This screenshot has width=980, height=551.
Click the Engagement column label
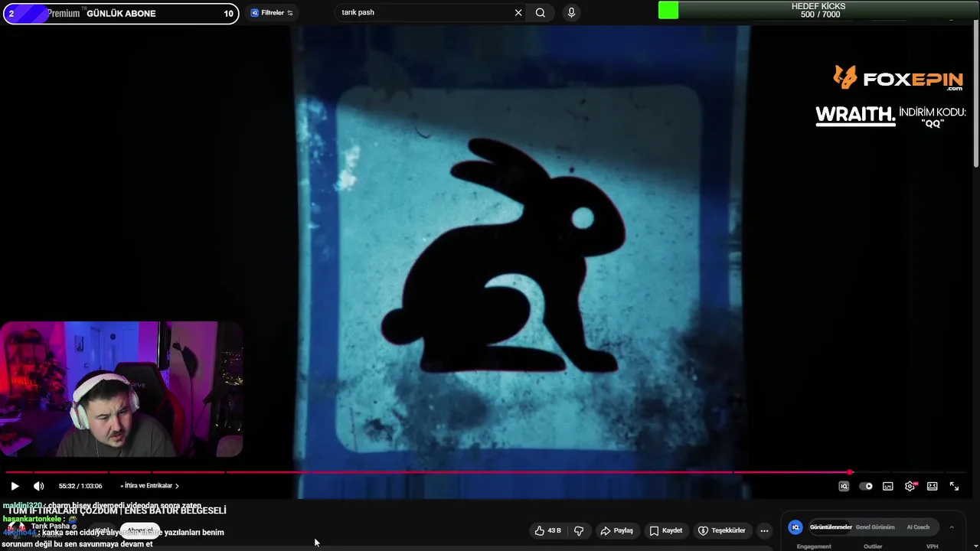pyautogui.click(x=814, y=546)
